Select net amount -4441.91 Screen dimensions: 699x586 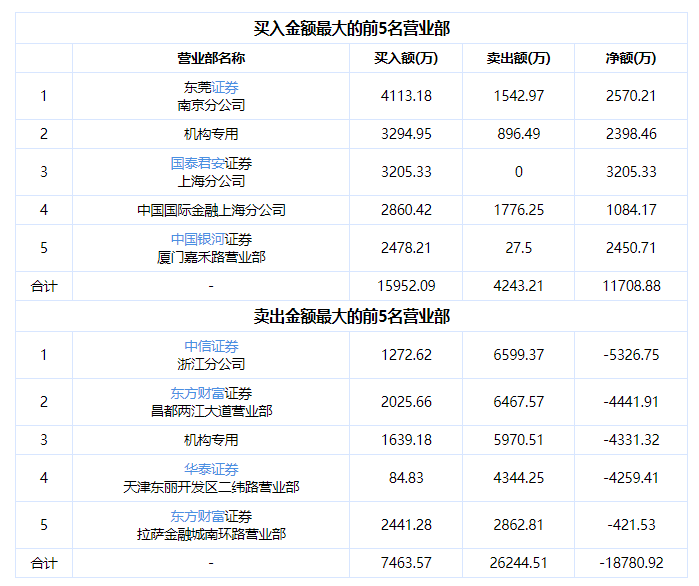[631, 402]
